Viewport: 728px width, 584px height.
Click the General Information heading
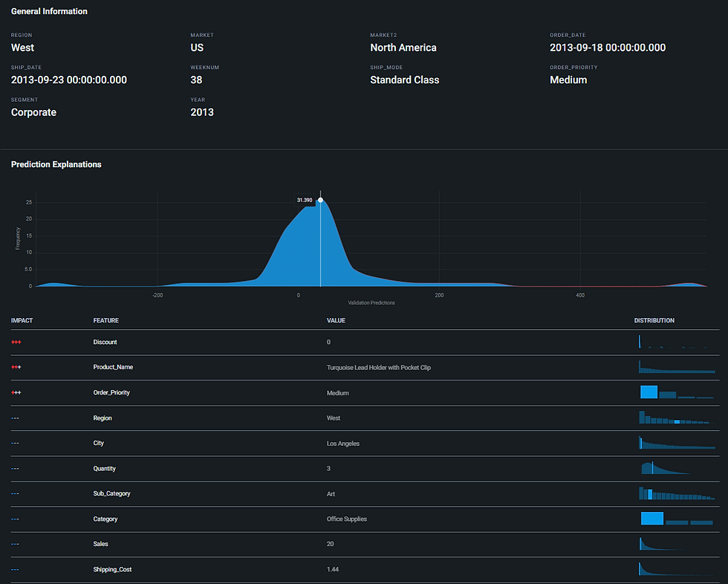coord(49,12)
